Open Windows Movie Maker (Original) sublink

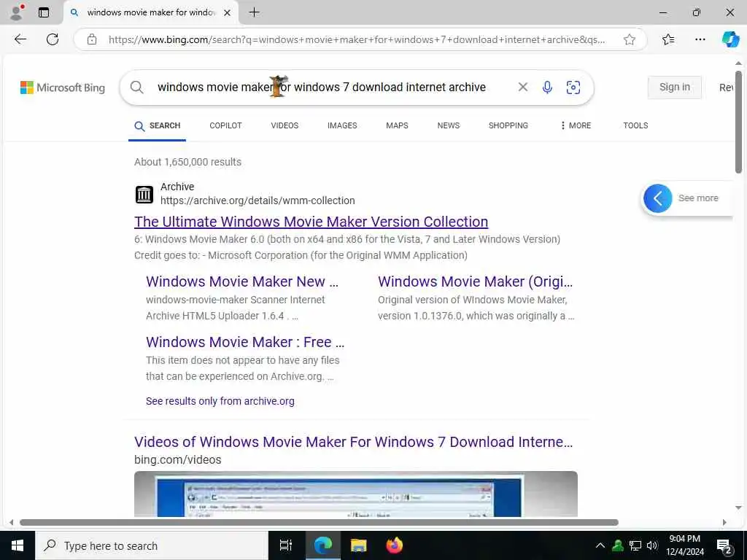475,281
